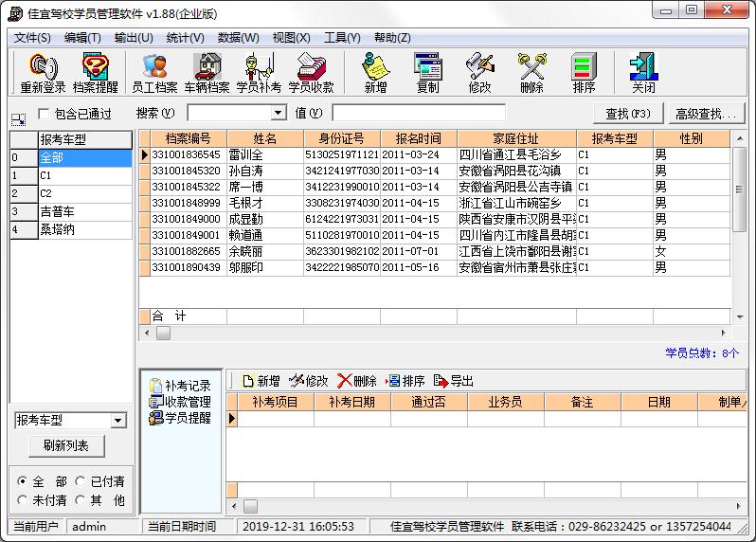The image size is (756, 542).
Task: Open the 文件(S) menu
Action: point(32,38)
